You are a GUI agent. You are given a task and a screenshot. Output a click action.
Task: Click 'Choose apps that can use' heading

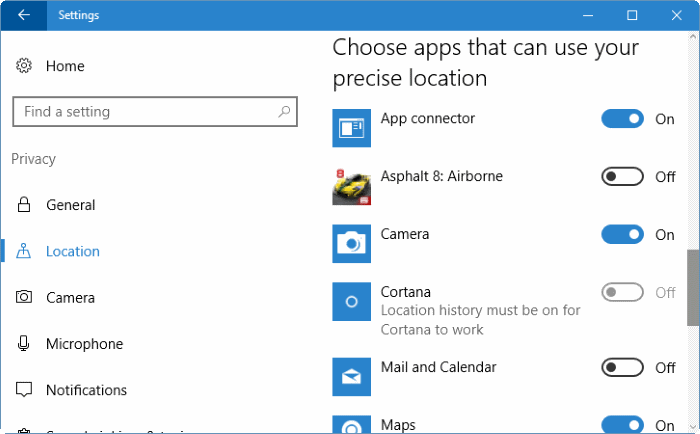[486, 63]
